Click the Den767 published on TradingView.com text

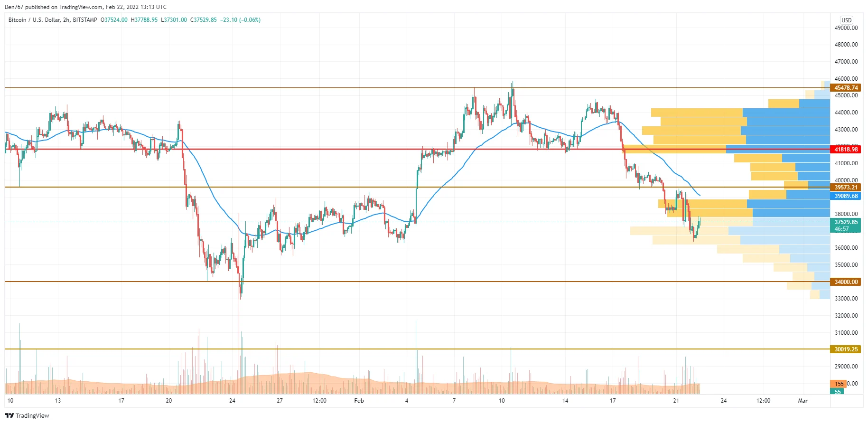[85, 7]
